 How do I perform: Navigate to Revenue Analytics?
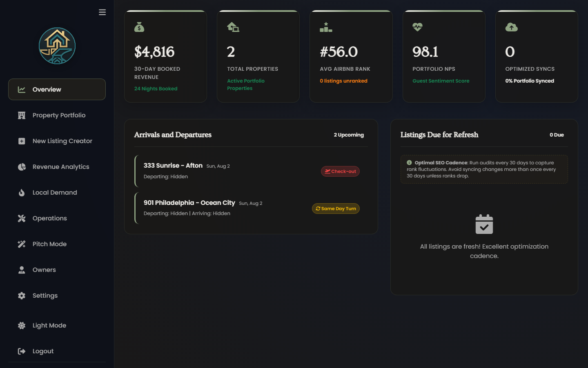coord(57,167)
